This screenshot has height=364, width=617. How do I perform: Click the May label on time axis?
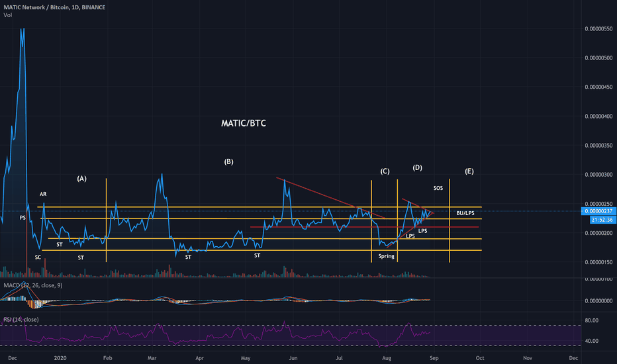(x=246, y=358)
